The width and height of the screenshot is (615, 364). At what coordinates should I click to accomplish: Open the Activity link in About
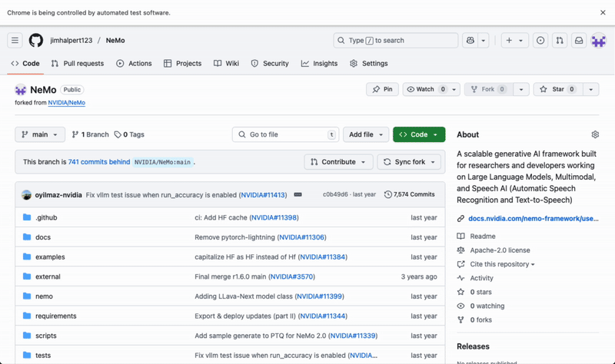click(x=482, y=278)
